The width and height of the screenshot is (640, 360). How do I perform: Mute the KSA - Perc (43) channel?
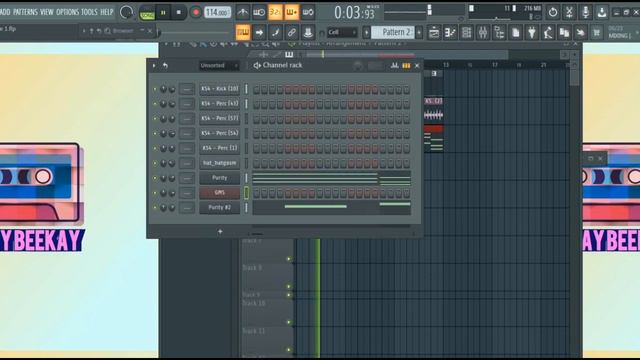[155, 104]
